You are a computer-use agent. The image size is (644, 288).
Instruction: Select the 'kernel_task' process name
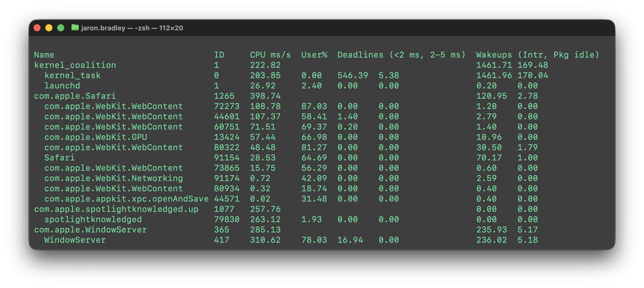click(73, 75)
